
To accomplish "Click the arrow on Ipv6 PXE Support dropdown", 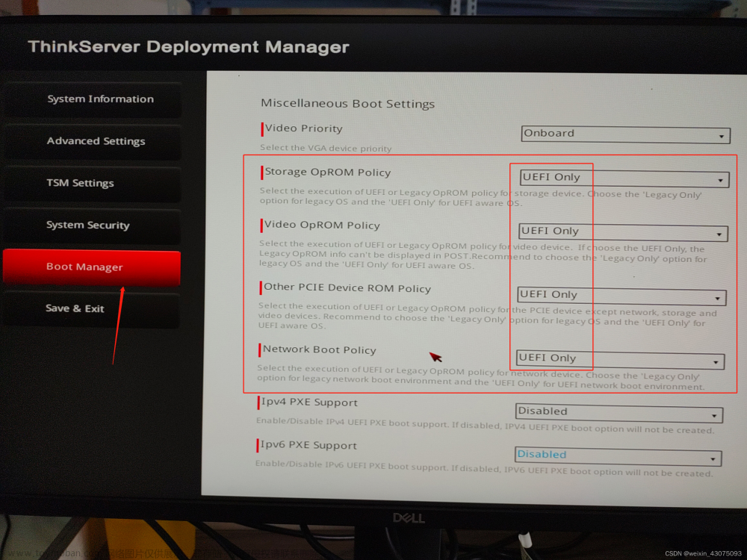I will [713, 459].
